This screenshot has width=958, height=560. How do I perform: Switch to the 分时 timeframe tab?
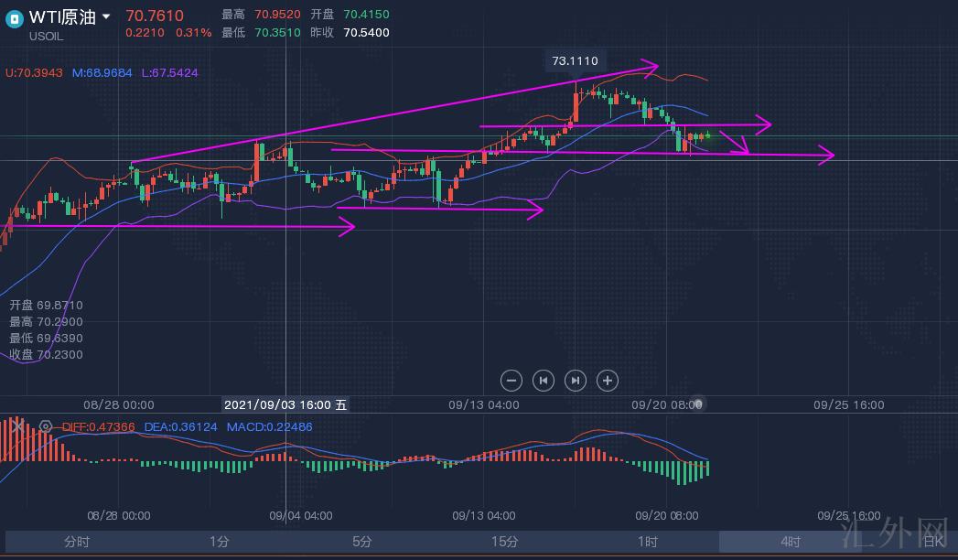[77, 542]
